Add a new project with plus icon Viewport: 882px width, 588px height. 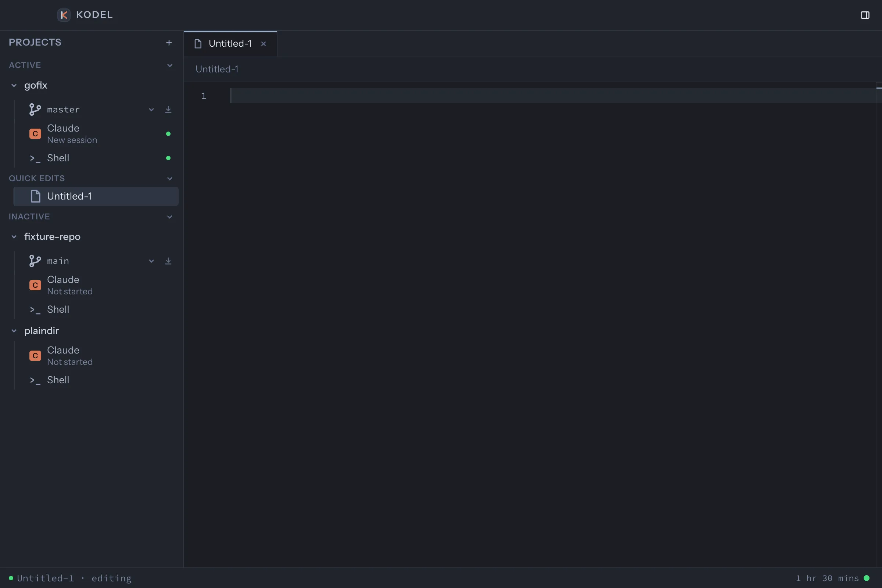coord(169,43)
